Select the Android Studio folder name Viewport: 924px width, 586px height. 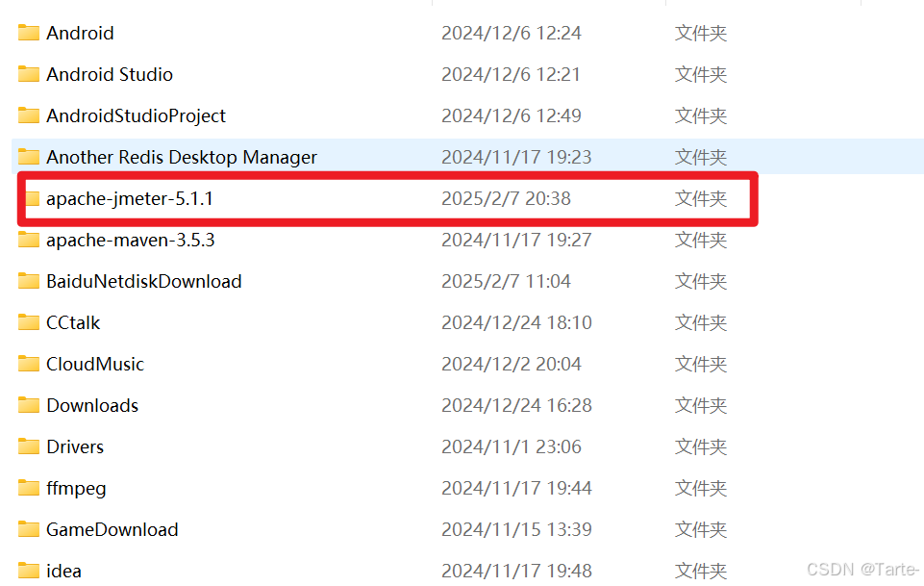tap(110, 74)
